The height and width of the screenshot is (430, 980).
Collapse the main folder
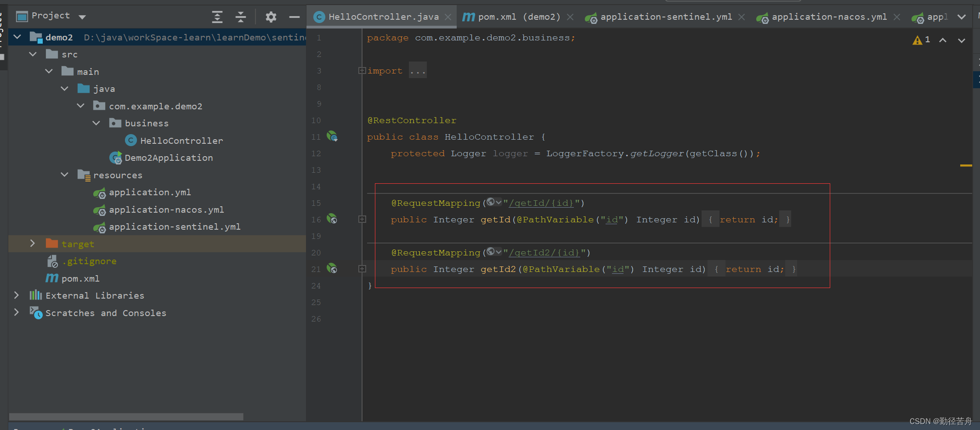49,71
